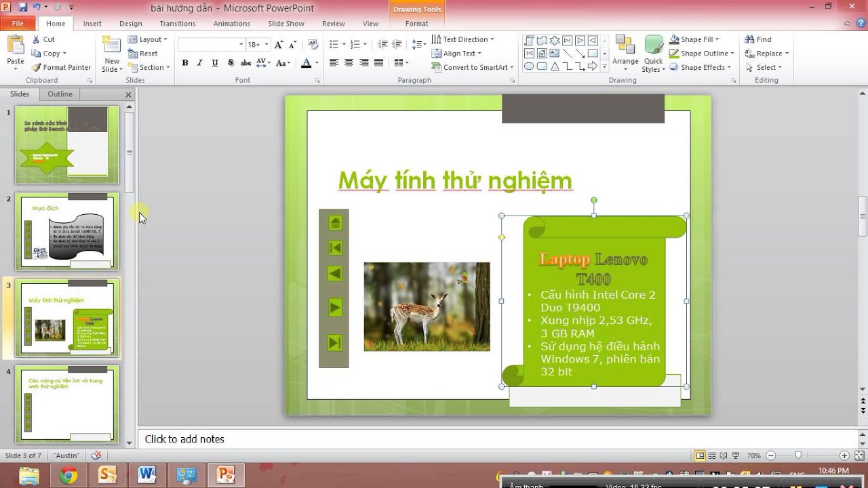Toggle Align Text Right
This screenshot has width=868, height=488.
363,62
